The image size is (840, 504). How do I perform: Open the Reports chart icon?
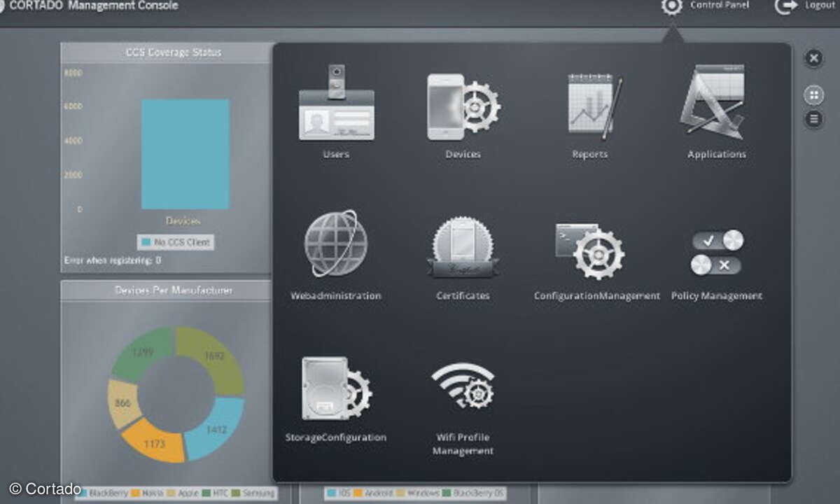pyautogui.click(x=594, y=107)
